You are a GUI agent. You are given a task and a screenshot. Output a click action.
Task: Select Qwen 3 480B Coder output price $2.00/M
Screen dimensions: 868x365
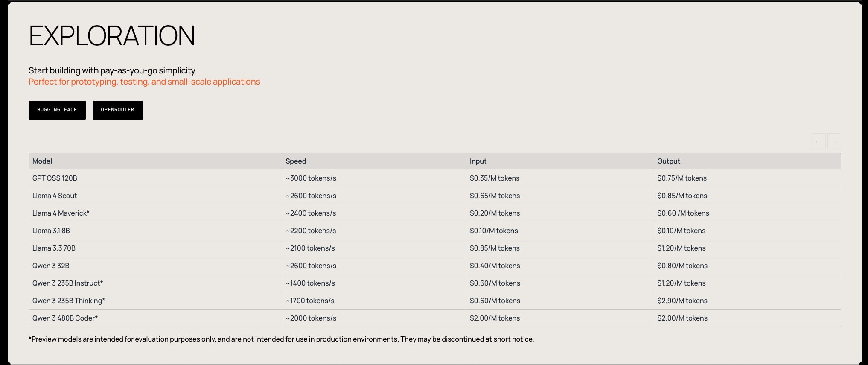pyautogui.click(x=682, y=318)
